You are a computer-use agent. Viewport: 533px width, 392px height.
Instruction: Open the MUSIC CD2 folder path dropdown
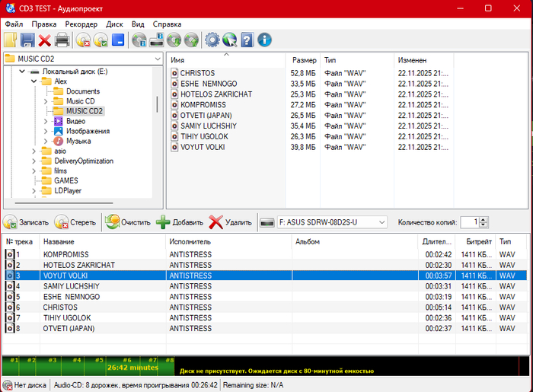click(157, 59)
